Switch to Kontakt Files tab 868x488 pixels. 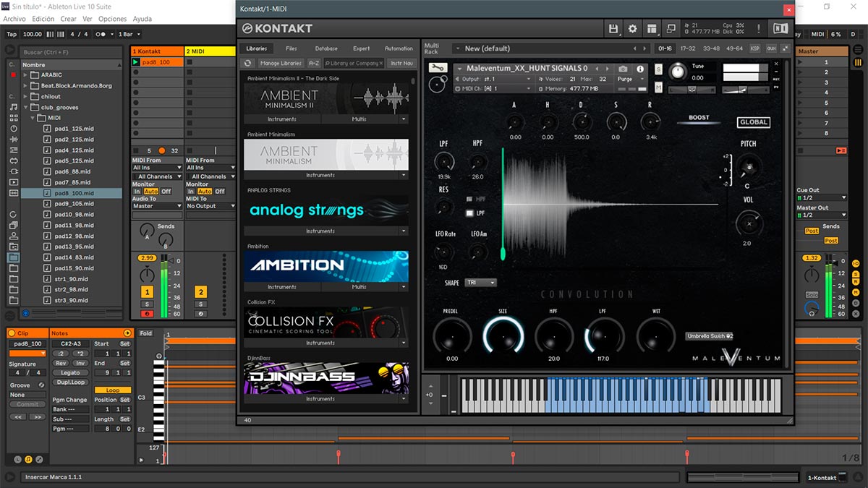[292, 48]
